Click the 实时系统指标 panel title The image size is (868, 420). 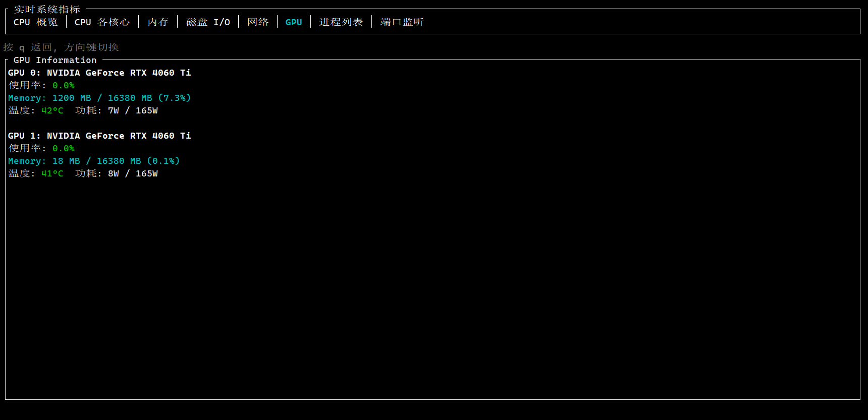pos(47,10)
